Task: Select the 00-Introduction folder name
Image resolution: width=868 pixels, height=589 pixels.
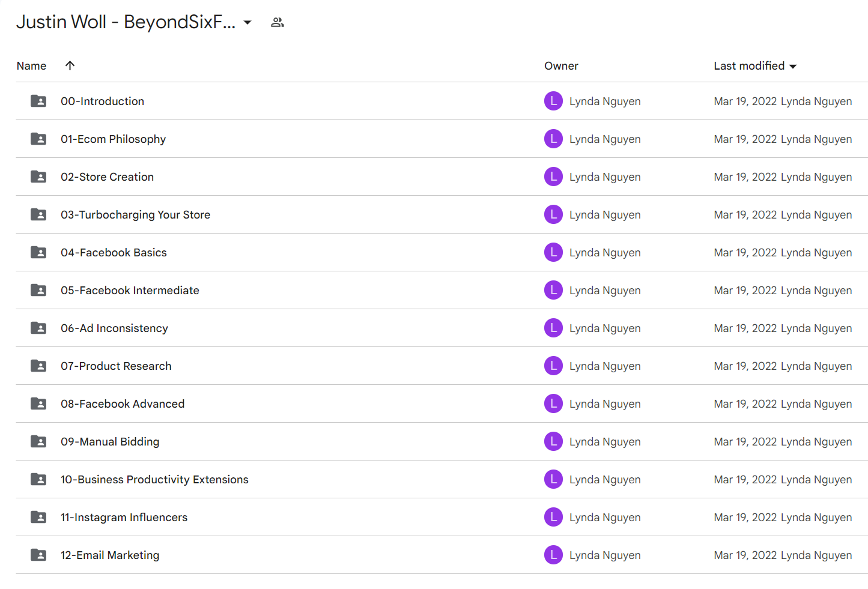Action: coord(102,101)
